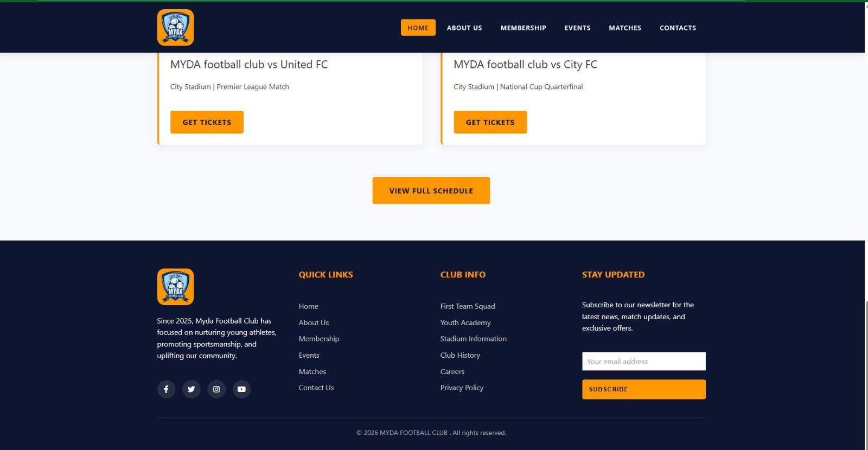Click 'City Stadium | Premier League Match' text
The width and height of the screenshot is (868, 450).
click(x=229, y=87)
